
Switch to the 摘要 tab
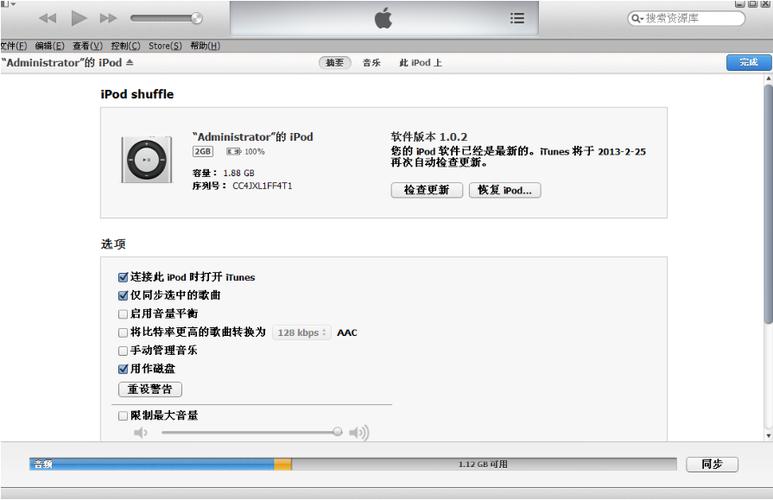(335, 63)
